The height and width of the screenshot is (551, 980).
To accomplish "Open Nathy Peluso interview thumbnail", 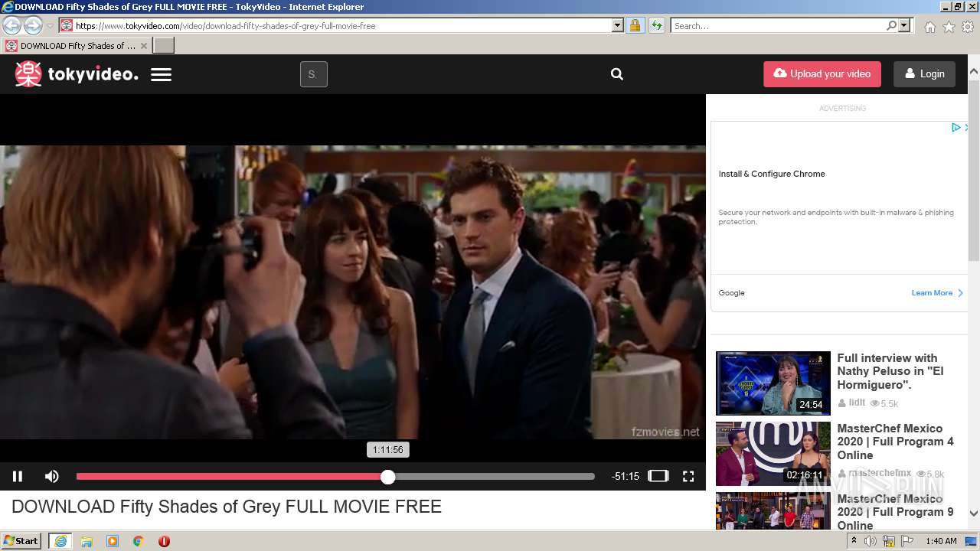I will (x=773, y=383).
